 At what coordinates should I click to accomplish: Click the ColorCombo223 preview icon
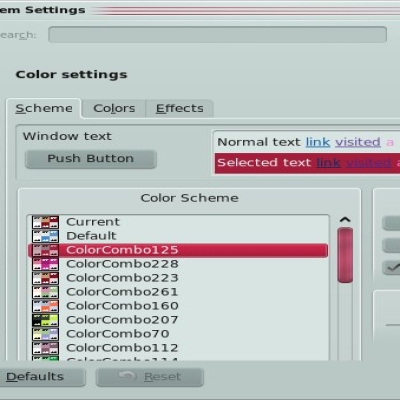pos(45,278)
